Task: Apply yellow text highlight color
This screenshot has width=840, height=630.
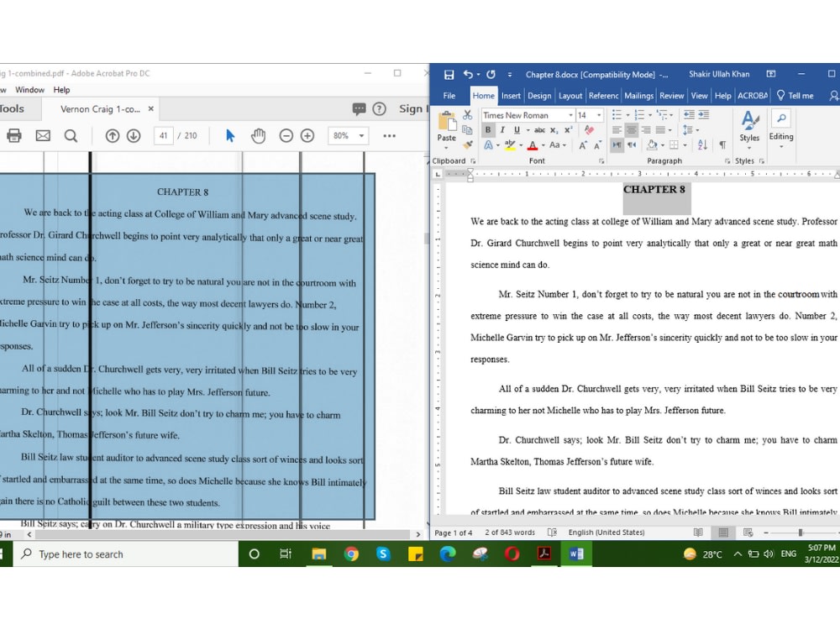Action: (x=510, y=144)
